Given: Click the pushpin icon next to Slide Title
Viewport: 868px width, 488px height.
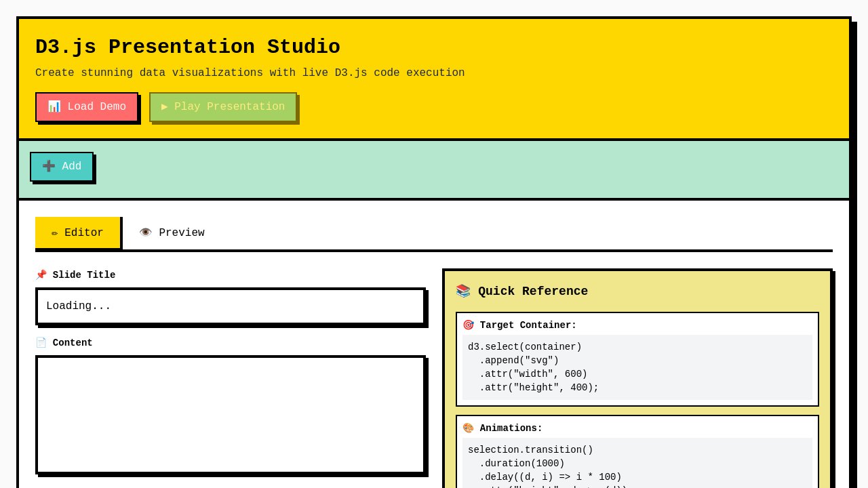Looking at the screenshot, I should tap(41, 275).
